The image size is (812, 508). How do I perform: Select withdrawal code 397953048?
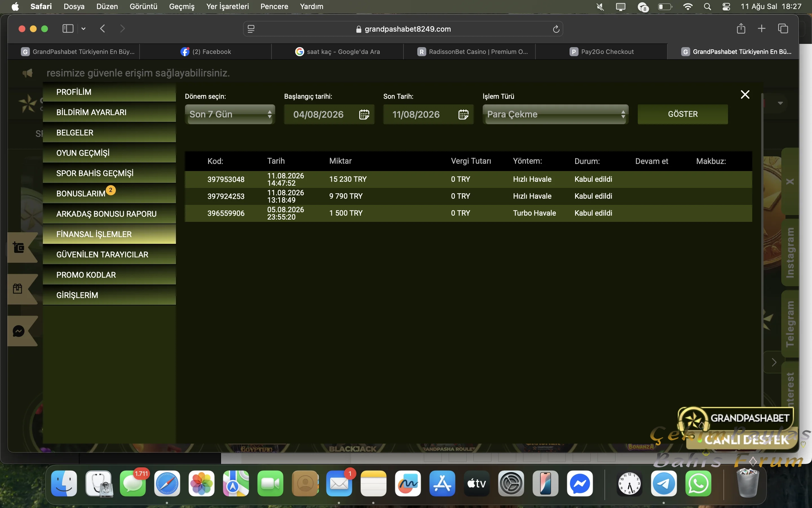click(226, 179)
